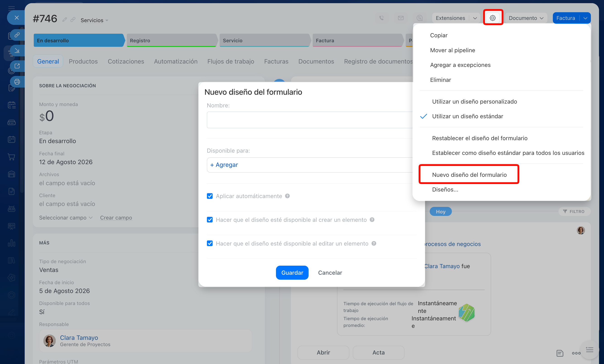Open the chat bubble icon in the header

[419, 18]
